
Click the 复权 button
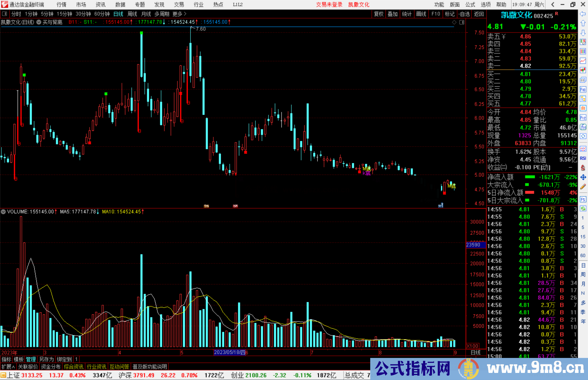coord(378,14)
